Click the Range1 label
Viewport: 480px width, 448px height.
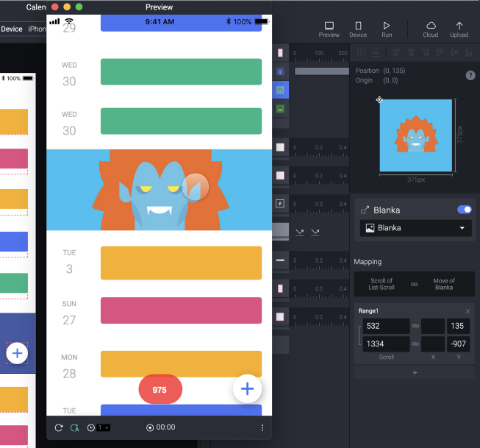[368, 311]
